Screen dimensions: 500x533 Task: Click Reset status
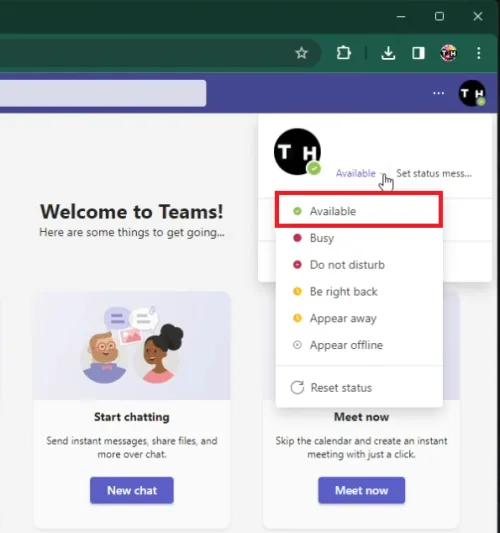[x=359, y=388]
